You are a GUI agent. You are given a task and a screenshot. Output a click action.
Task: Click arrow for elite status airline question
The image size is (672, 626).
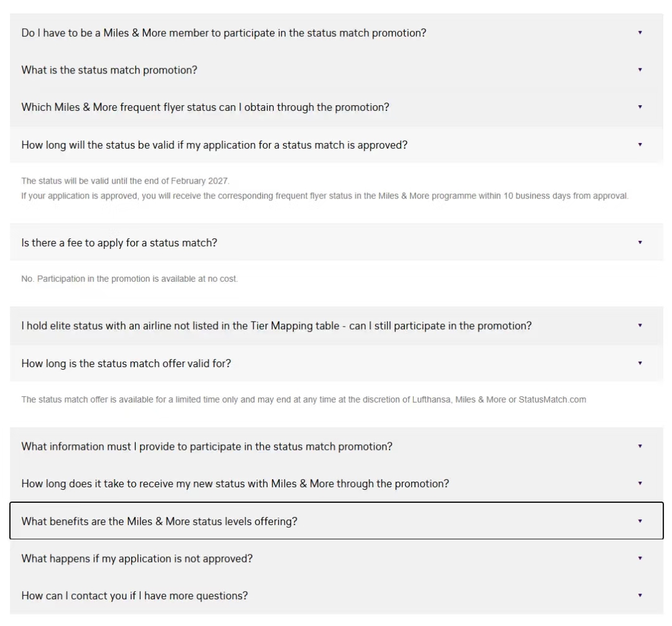pos(640,325)
